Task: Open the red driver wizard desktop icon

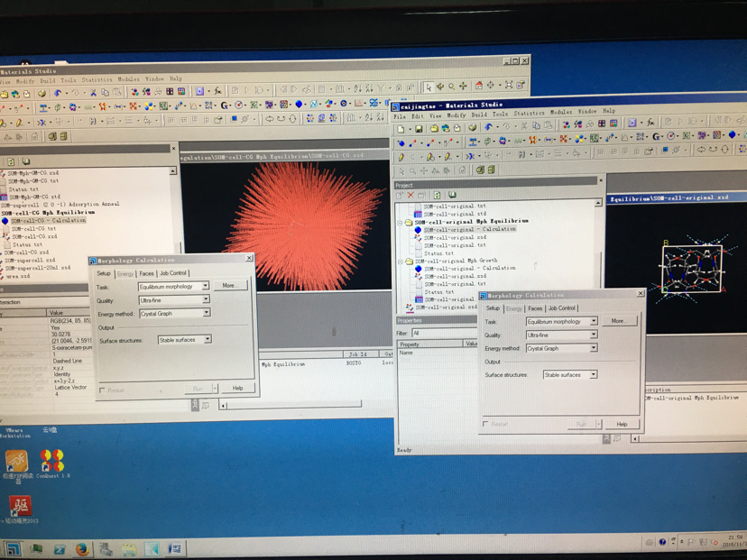Action: 20,510
